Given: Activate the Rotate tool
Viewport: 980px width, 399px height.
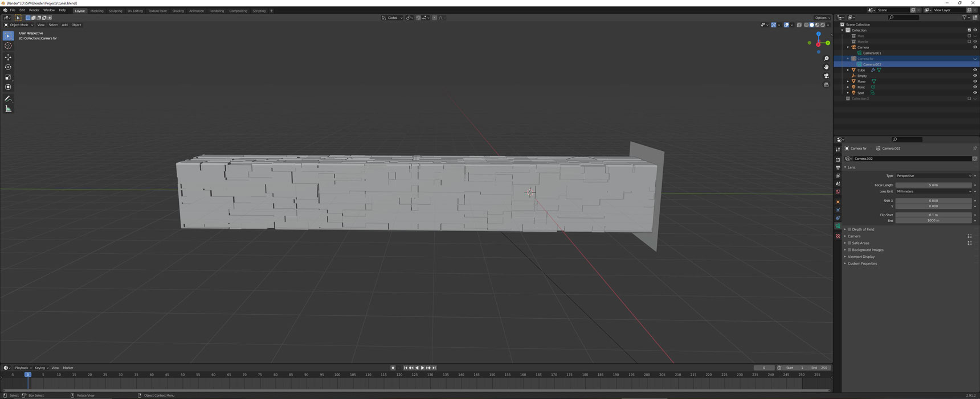Looking at the screenshot, I should point(8,67).
